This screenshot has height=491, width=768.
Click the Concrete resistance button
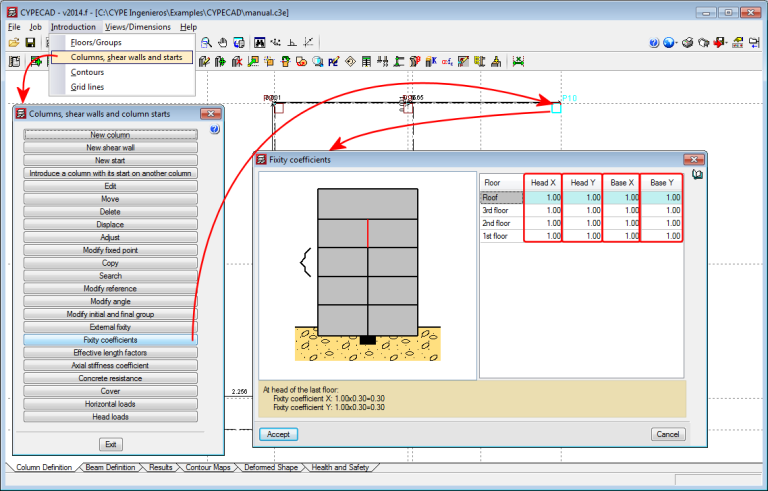[x=110, y=378]
